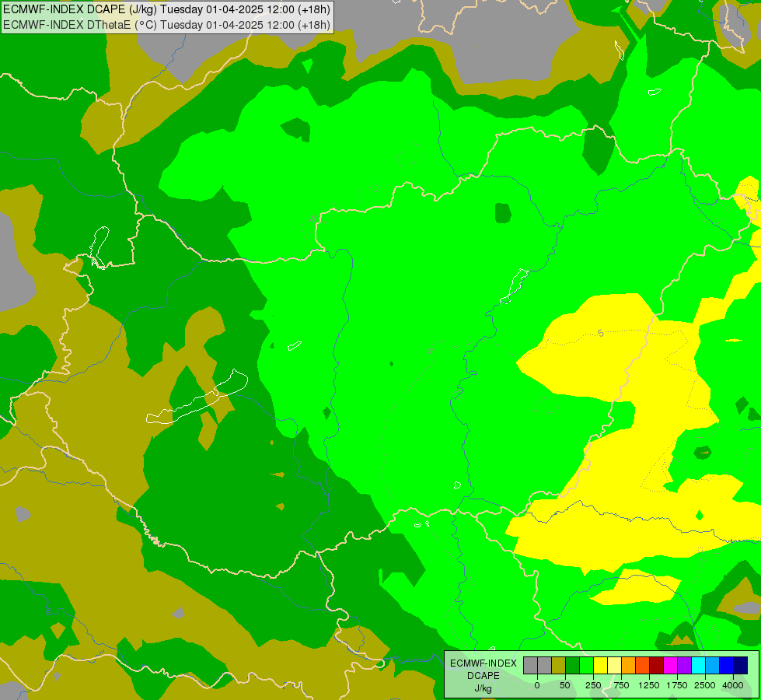Click the purple legend swatch

684,666
